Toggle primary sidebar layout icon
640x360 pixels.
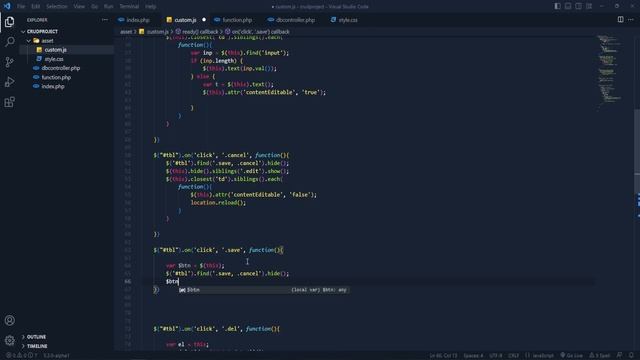[557, 6]
